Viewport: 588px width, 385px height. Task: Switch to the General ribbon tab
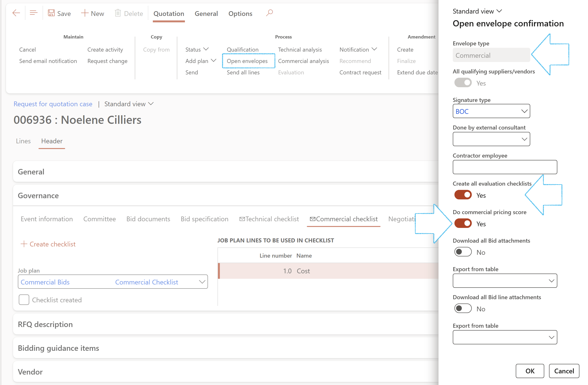206,14
